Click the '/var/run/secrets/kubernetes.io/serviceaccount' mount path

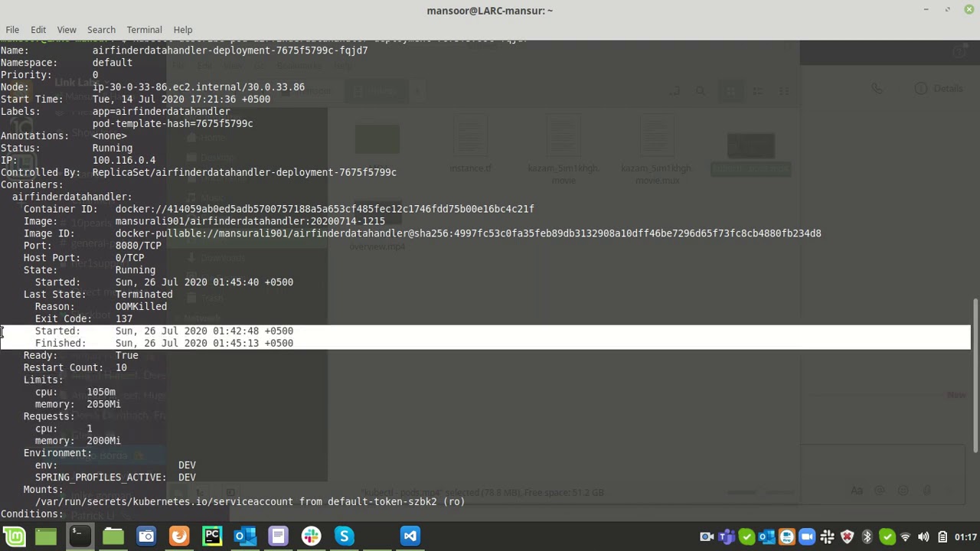pyautogui.click(x=164, y=502)
